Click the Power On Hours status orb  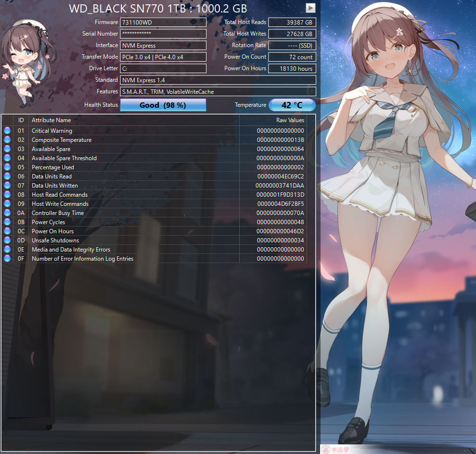pyautogui.click(x=7, y=231)
